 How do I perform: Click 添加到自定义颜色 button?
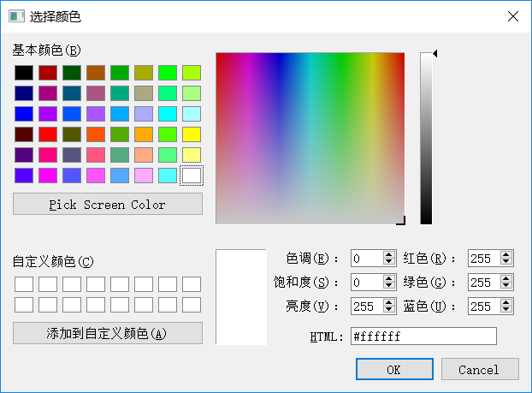pos(108,333)
